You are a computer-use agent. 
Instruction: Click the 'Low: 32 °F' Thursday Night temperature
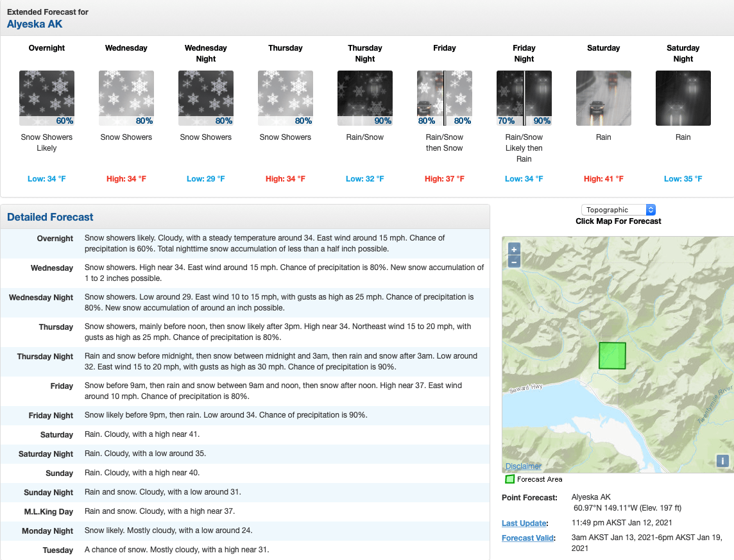click(x=365, y=179)
